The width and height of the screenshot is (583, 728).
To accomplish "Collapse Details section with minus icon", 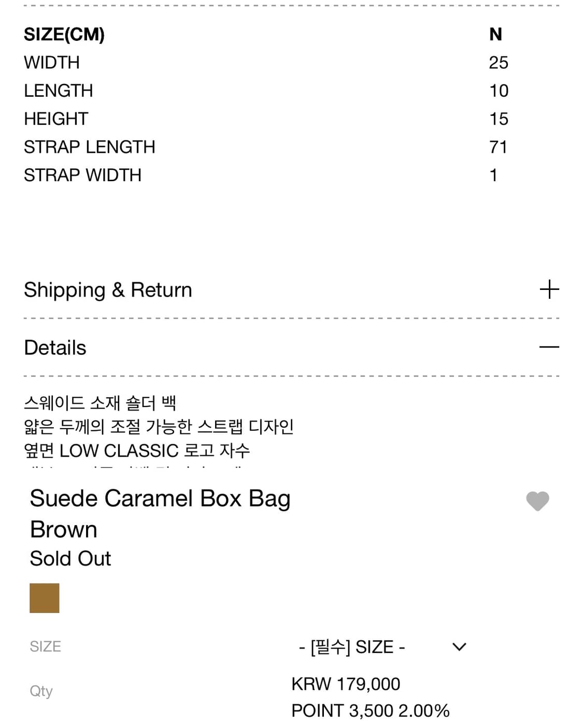I will tap(549, 347).
